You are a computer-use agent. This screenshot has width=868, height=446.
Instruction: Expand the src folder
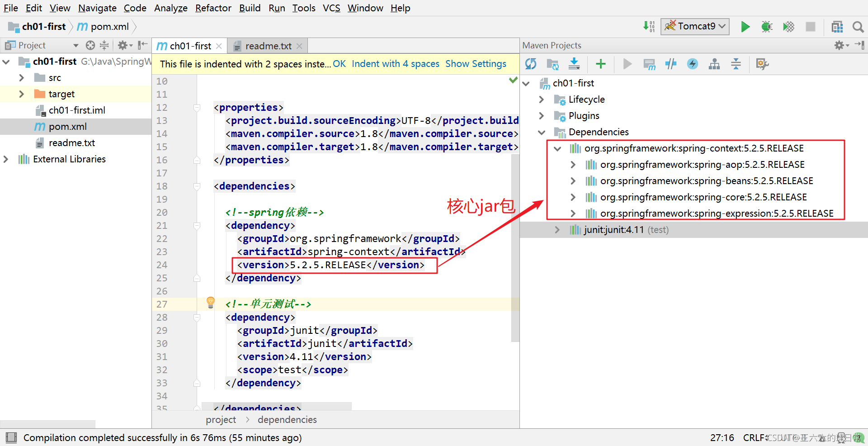point(21,78)
